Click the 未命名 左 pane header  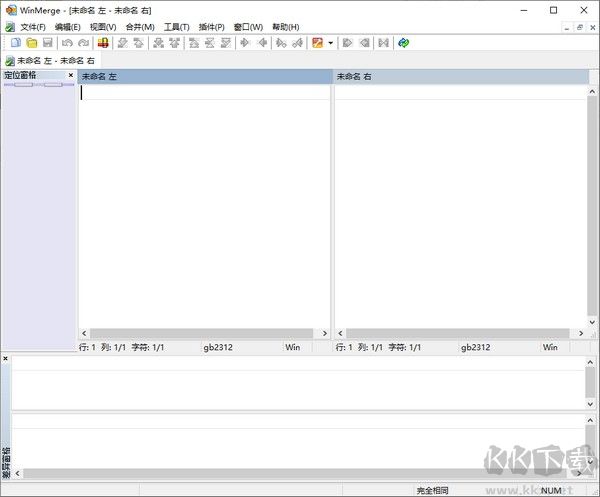[205, 77]
